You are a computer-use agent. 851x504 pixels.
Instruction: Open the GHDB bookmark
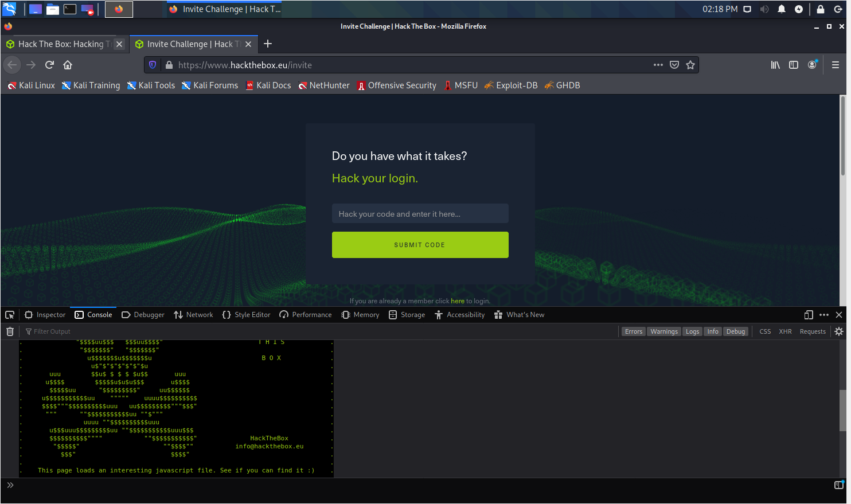(x=563, y=85)
